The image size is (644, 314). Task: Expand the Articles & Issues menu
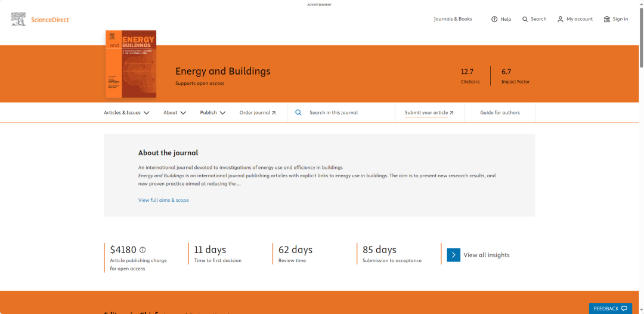pos(126,113)
